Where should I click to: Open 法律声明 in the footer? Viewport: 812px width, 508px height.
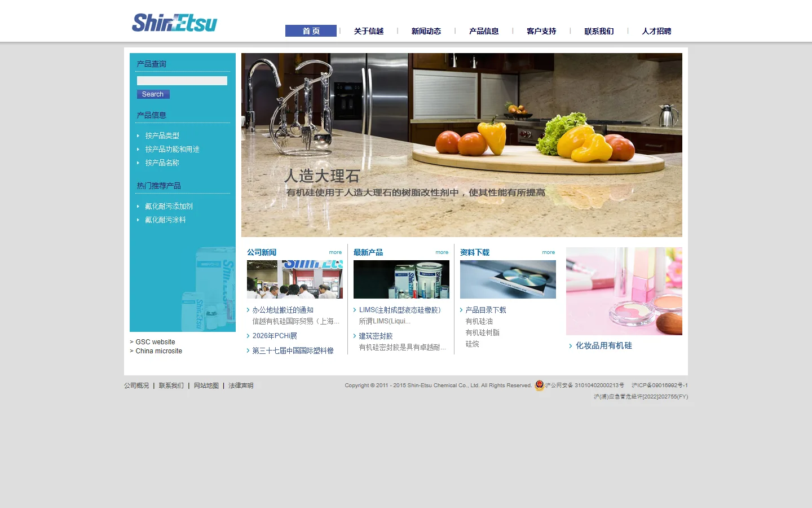[x=241, y=386]
